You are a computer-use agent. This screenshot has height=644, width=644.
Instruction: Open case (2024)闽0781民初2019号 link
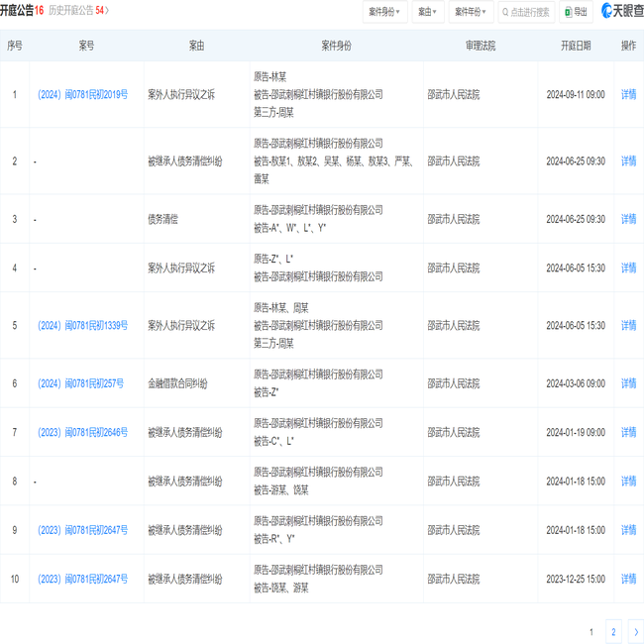(82, 95)
